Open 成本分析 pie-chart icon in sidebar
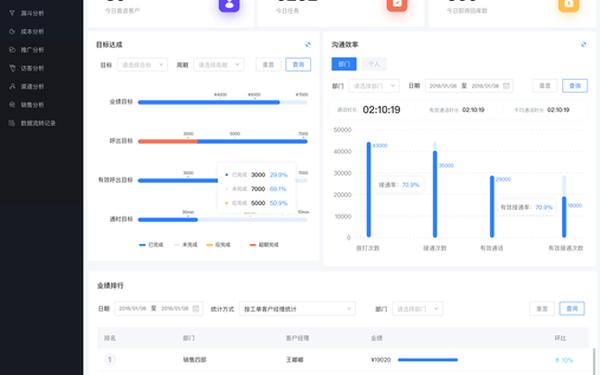Viewport: 600px width, 375px height. click(x=12, y=31)
